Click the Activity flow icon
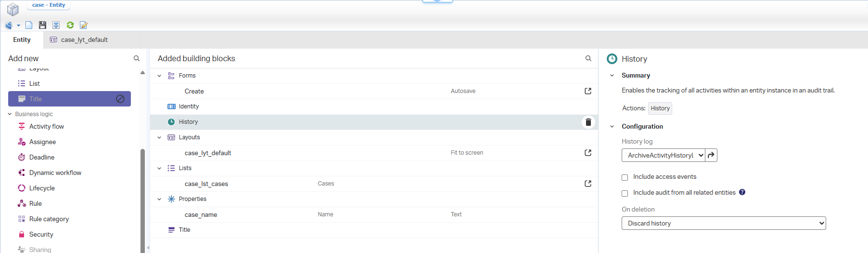The height and width of the screenshot is (253, 868). 22,126
